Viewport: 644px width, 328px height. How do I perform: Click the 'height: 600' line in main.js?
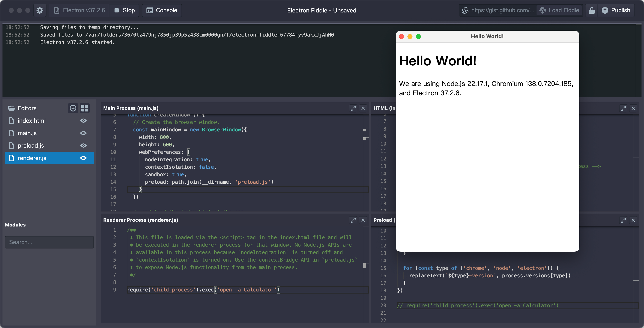click(156, 145)
